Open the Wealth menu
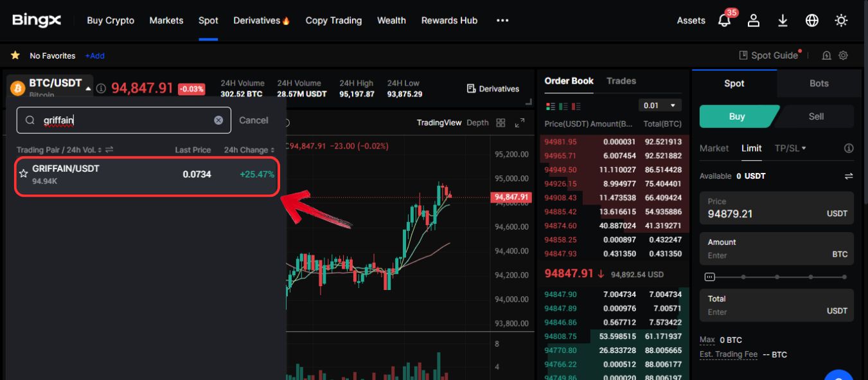The width and height of the screenshot is (868, 380). pyautogui.click(x=391, y=21)
